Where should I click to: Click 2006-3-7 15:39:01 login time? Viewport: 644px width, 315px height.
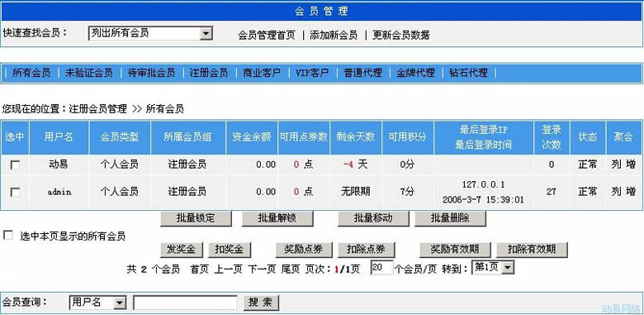click(x=483, y=200)
